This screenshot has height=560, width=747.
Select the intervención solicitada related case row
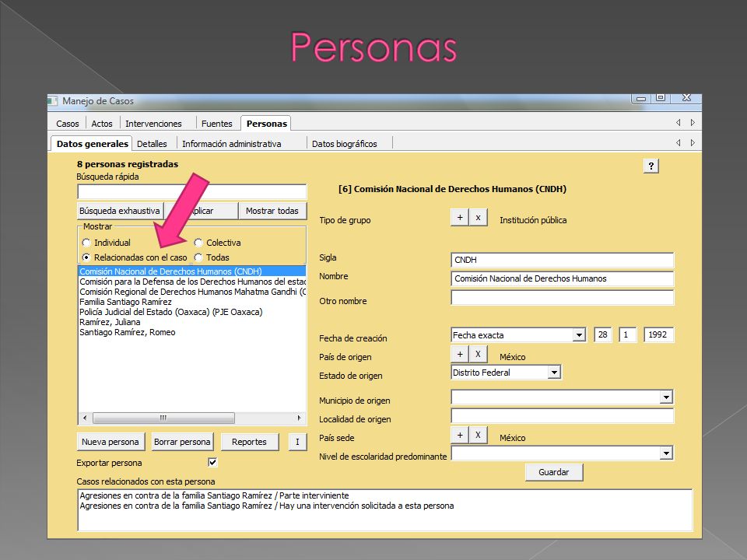pyautogui.click(x=384, y=506)
